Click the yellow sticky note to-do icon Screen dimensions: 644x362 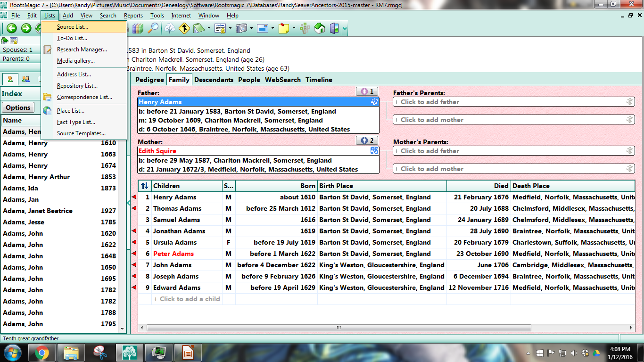[284, 28]
